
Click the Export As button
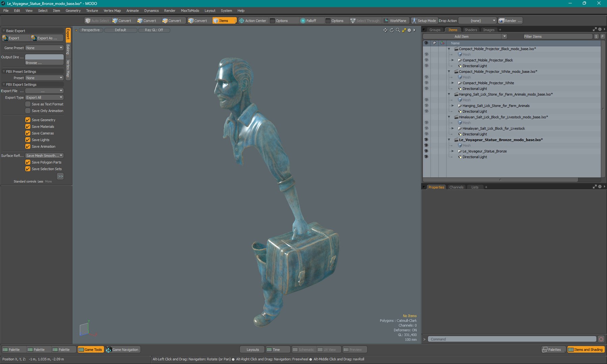[47, 38]
